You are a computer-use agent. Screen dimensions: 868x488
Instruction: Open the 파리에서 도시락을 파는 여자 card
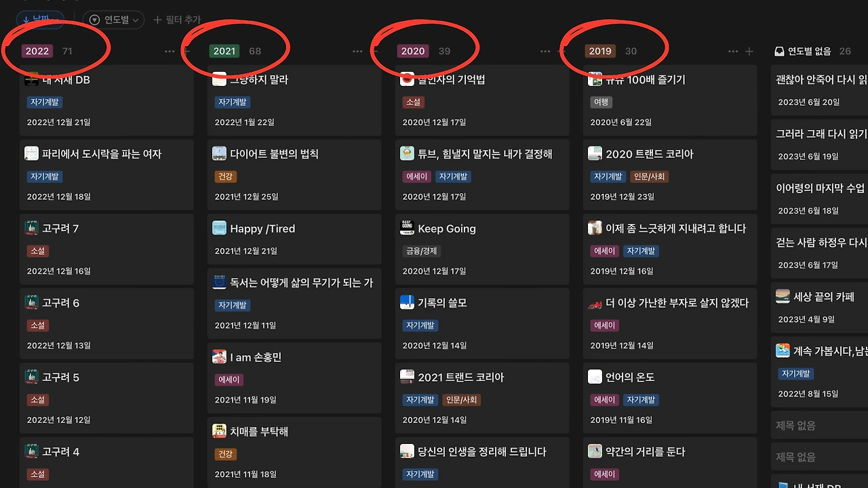pyautogui.click(x=106, y=174)
